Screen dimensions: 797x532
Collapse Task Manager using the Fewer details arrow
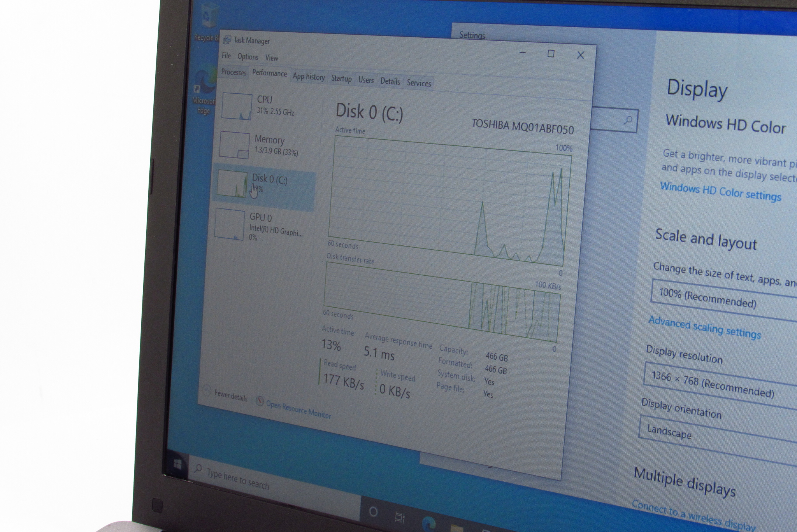(x=207, y=390)
